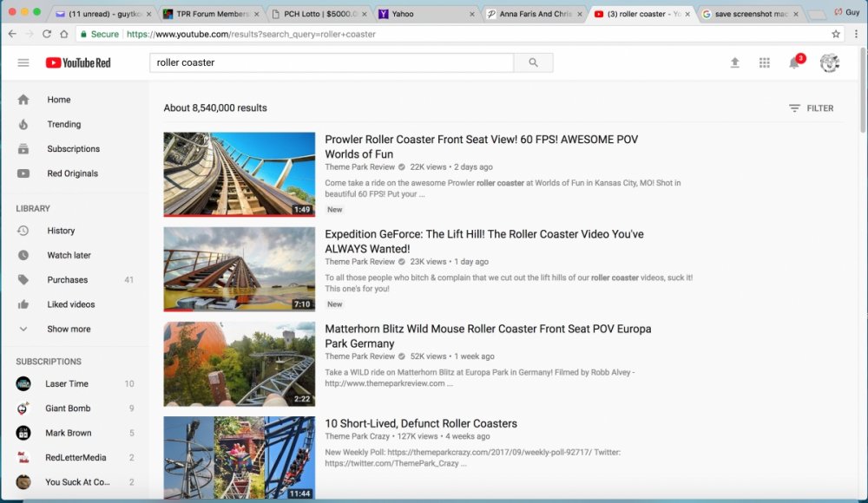Open the account avatar menu
Screen dimensions: 868x503
coord(831,62)
